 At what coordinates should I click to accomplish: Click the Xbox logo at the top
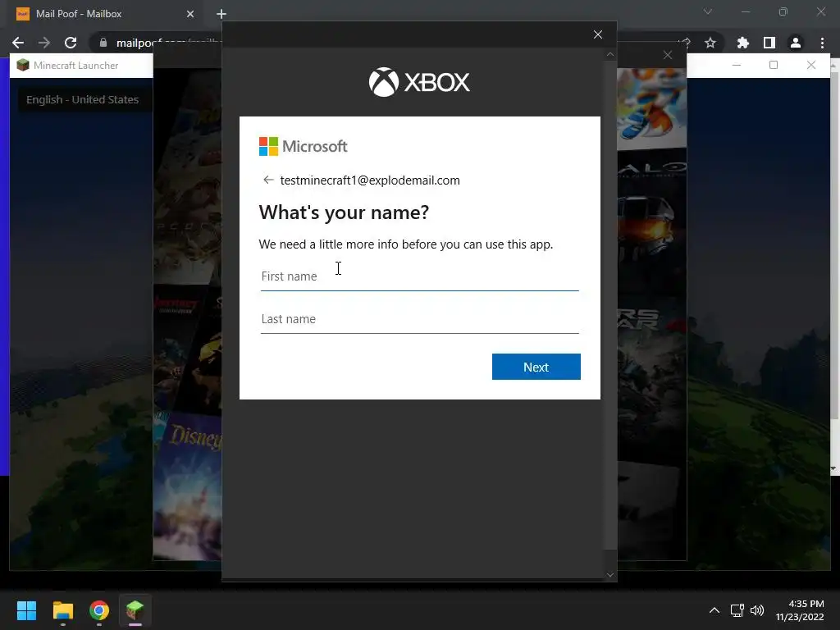point(419,82)
